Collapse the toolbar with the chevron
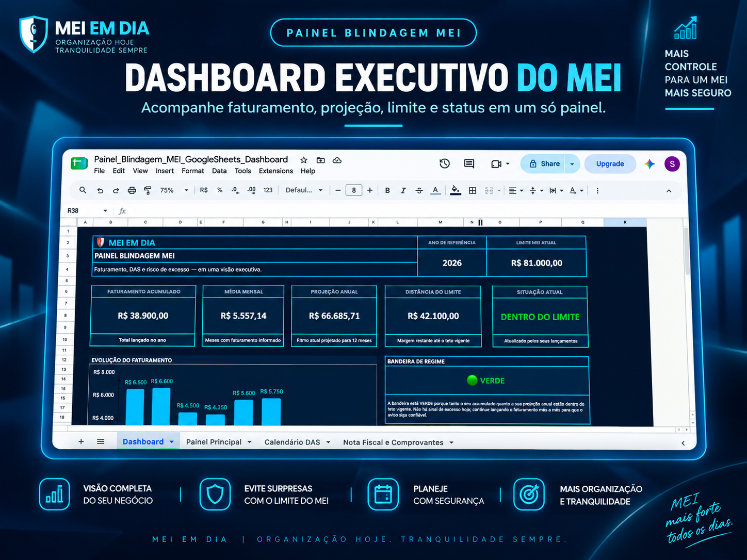Viewport: 747px width, 560px height. point(669,190)
